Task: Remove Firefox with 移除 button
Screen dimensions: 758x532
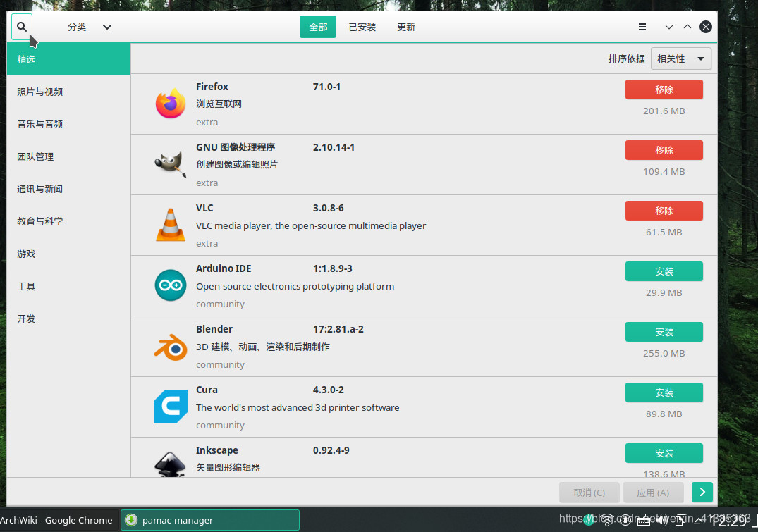Action: click(664, 89)
